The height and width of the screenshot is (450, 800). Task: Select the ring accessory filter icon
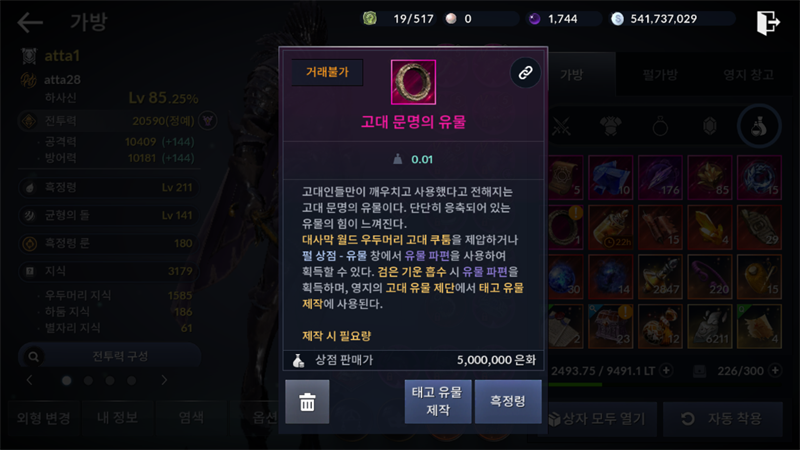pyautogui.click(x=660, y=126)
